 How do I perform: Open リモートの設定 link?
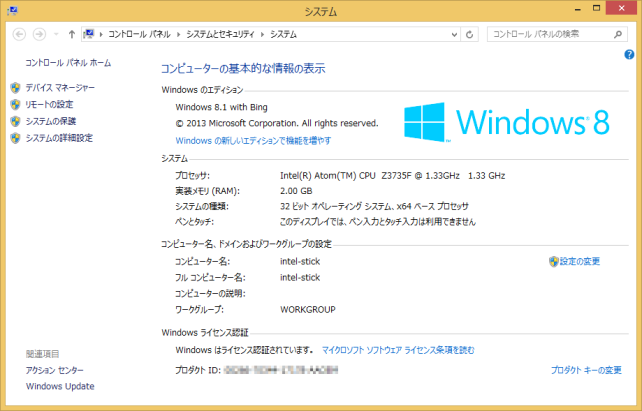click(49, 104)
